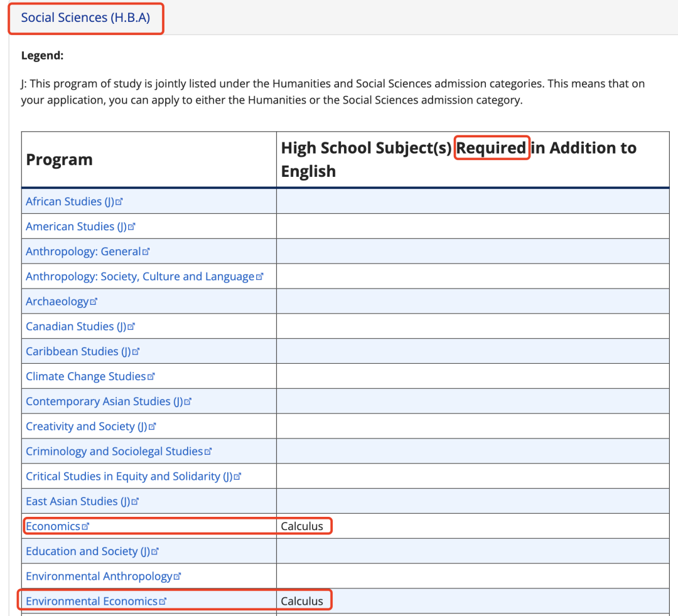This screenshot has height=616, width=678.
Task: Go to the Canadian Studies program page
Action: tap(75, 327)
